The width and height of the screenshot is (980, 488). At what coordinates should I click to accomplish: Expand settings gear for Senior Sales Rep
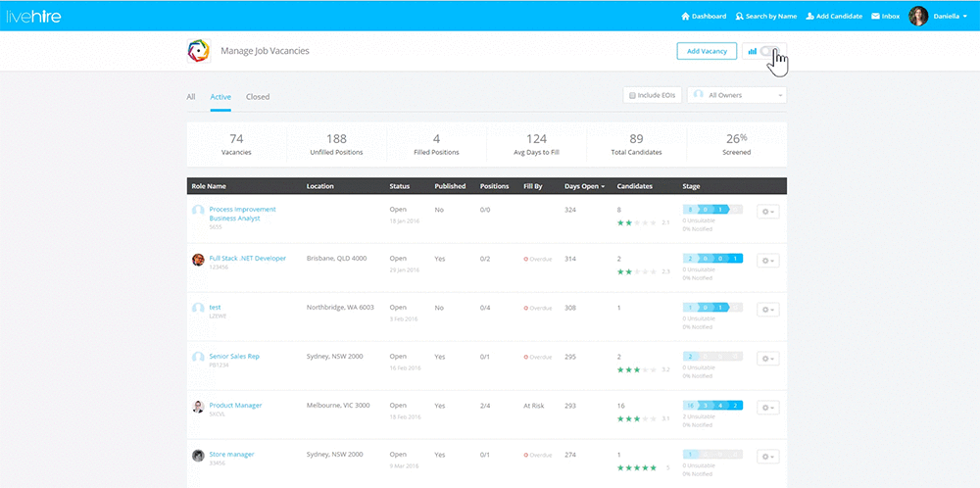pyautogui.click(x=768, y=358)
